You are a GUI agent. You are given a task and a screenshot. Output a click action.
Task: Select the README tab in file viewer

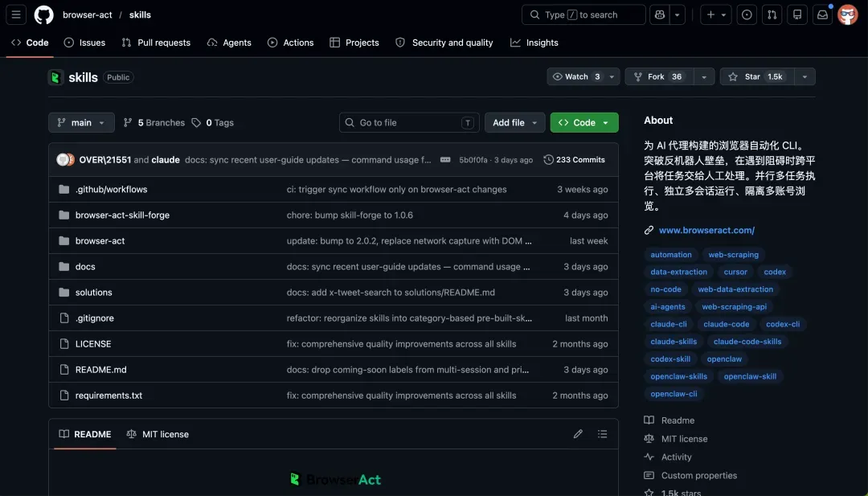click(85, 434)
